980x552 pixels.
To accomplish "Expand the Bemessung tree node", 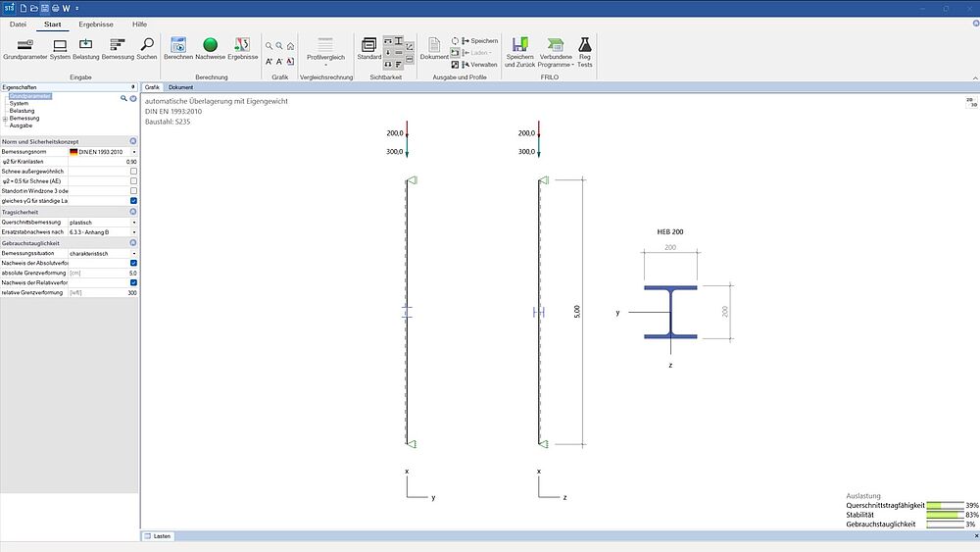I will (5, 118).
